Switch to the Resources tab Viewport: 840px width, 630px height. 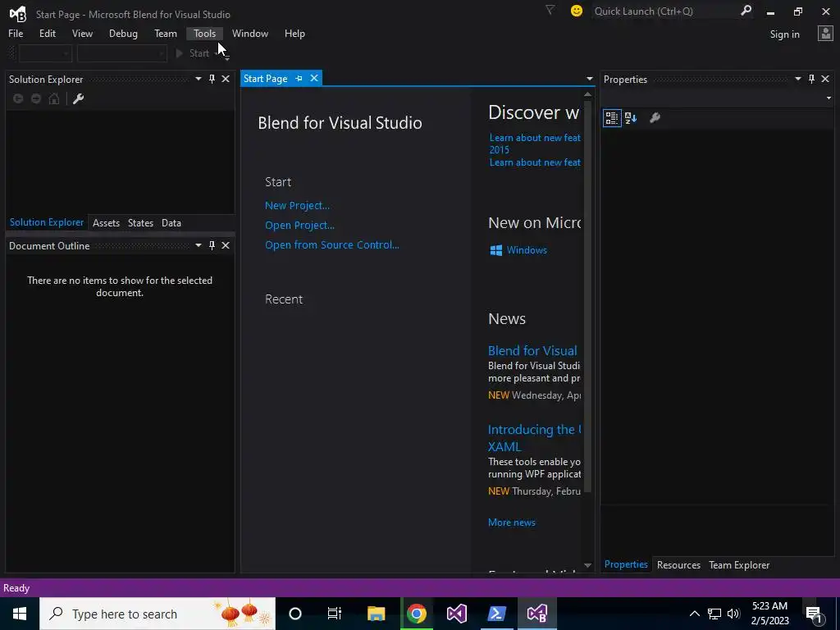[x=678, y=565]
